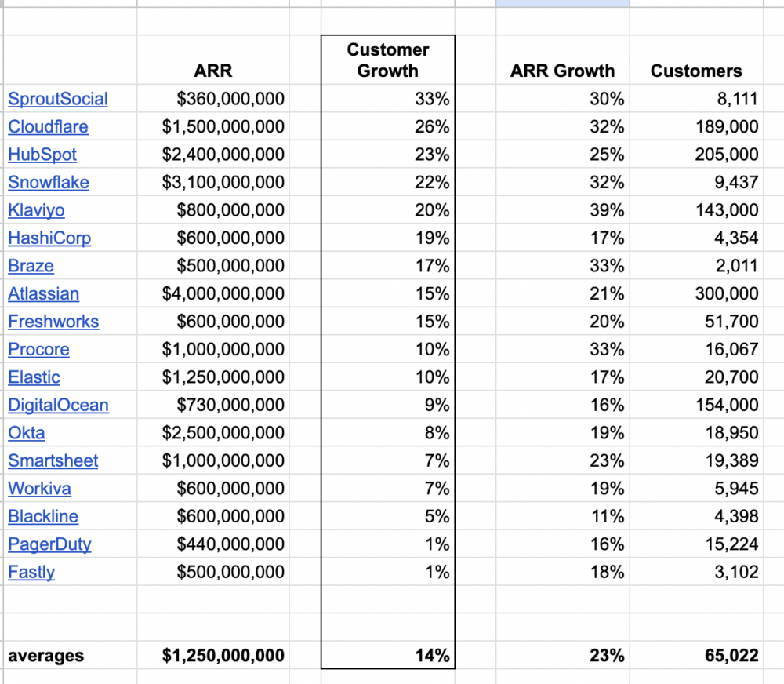
Task: Follow the Elastic hyperlink
Action: pos(34,377)
